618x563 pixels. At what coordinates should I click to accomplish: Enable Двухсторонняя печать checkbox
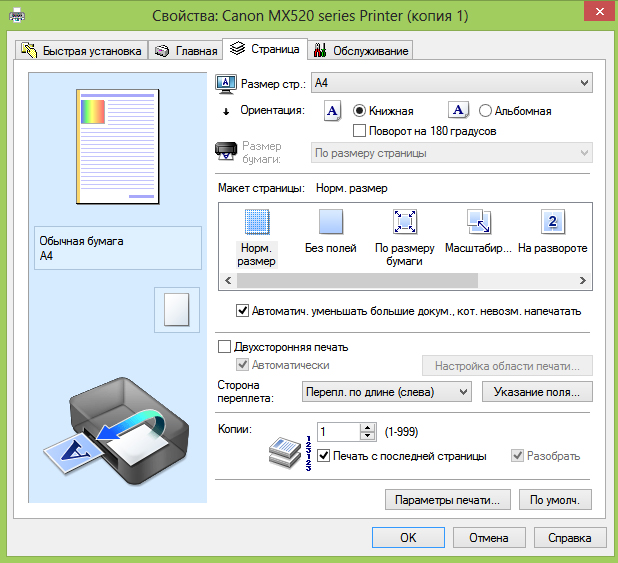[x=224, y=347]
